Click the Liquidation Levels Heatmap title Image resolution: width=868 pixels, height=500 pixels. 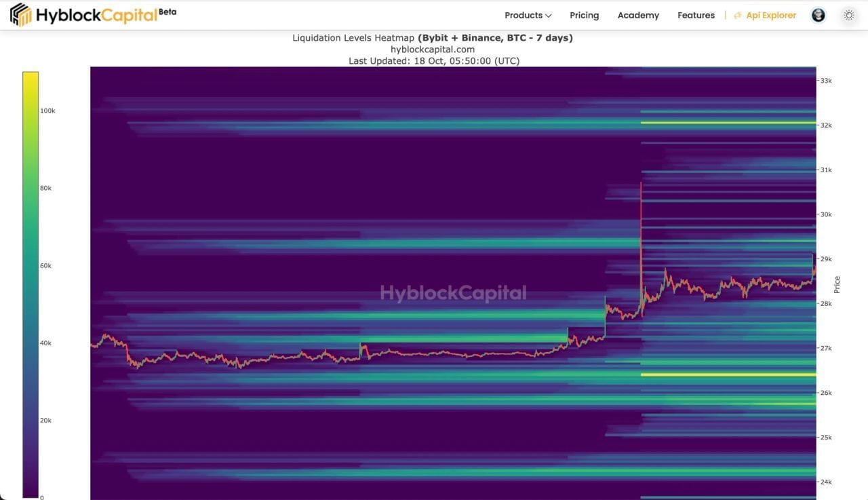point(433,38)
